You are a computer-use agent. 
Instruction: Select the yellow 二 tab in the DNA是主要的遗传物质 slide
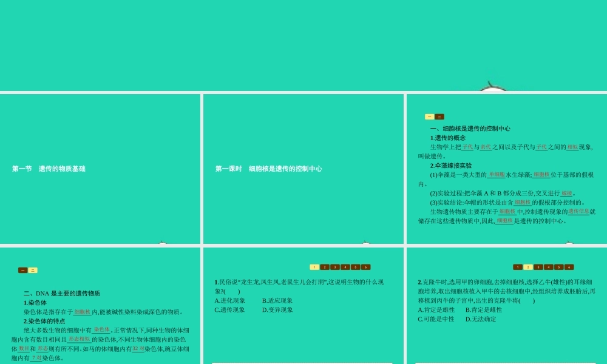point(33,271)
